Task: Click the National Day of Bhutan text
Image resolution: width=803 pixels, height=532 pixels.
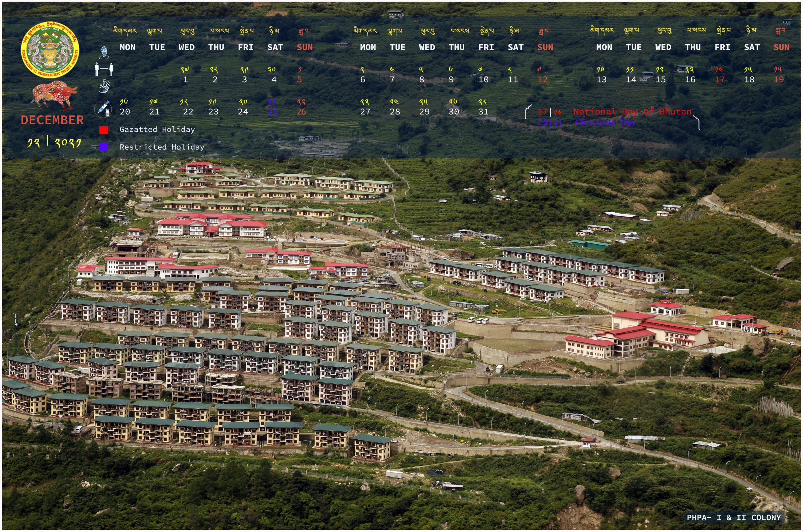Action: click(632, 112)
